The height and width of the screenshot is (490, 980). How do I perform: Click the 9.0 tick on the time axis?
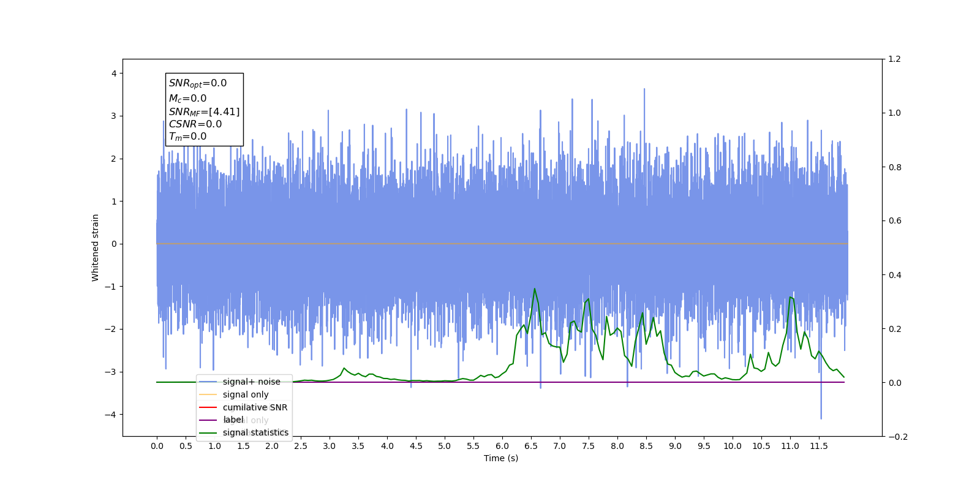675,446
